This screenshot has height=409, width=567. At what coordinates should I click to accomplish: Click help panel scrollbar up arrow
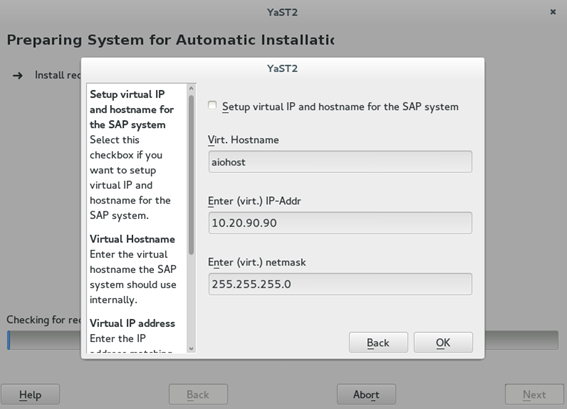191,88
